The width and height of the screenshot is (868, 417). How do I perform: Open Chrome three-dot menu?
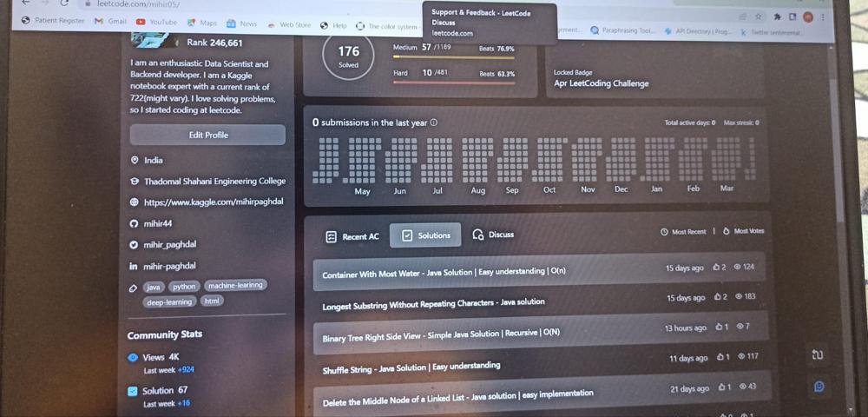[823, 17]
